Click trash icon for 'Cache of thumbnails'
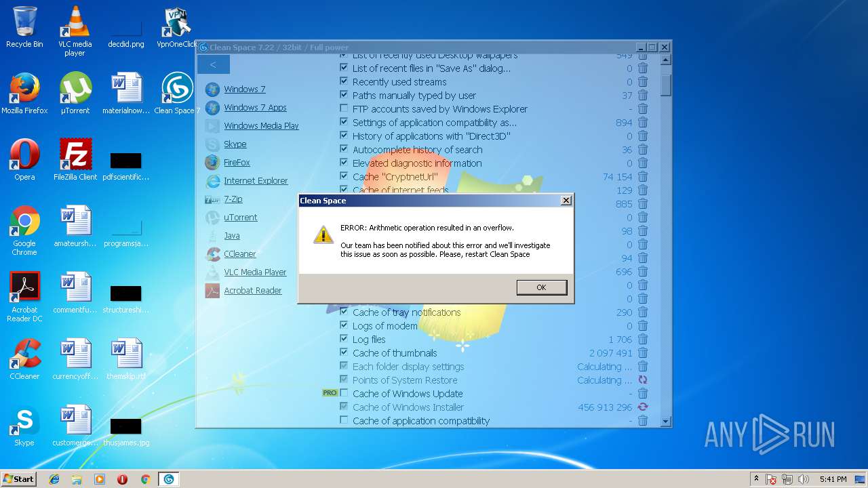 click(x=643, y=353)
